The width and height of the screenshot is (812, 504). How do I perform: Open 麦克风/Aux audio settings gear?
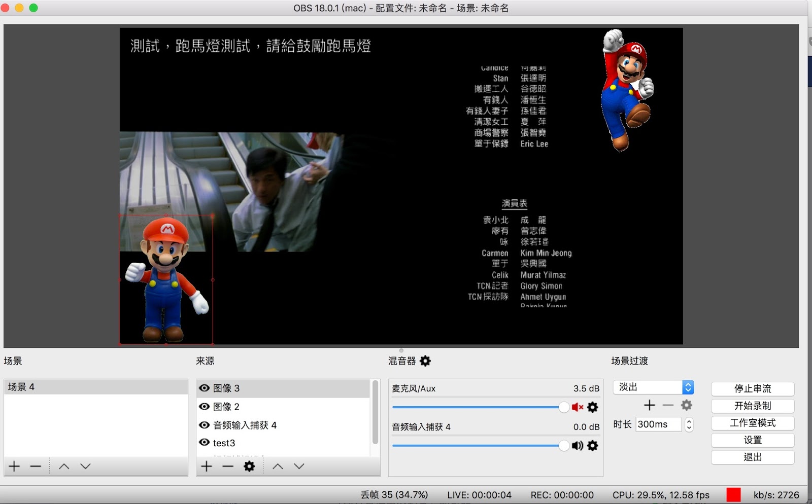point(593,407)
